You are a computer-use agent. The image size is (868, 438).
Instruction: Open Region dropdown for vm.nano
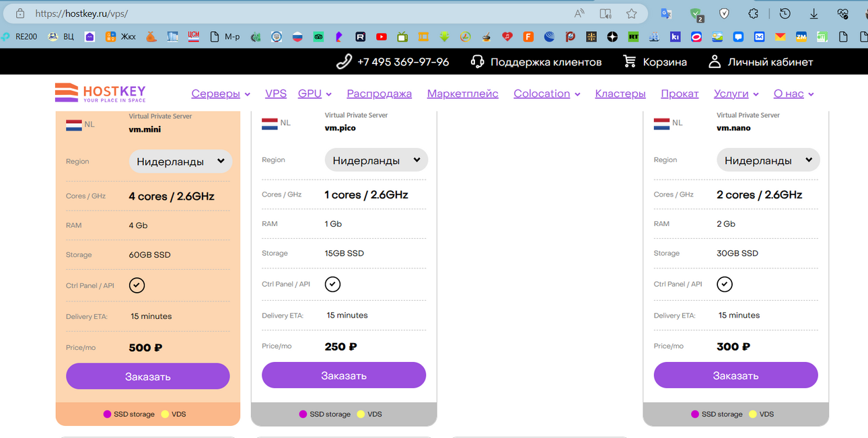(768, 160)
